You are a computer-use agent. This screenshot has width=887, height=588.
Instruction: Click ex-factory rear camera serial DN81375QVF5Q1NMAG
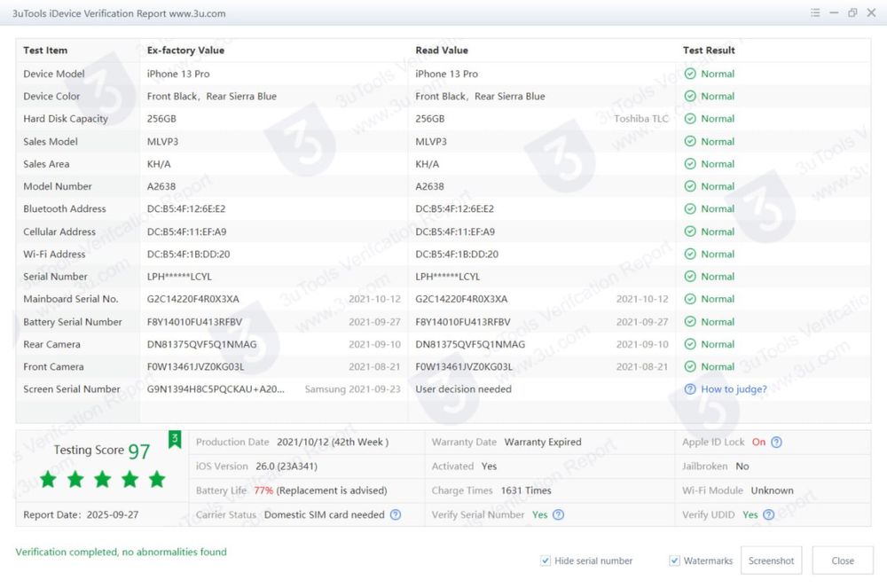click(x=202, y=344)
